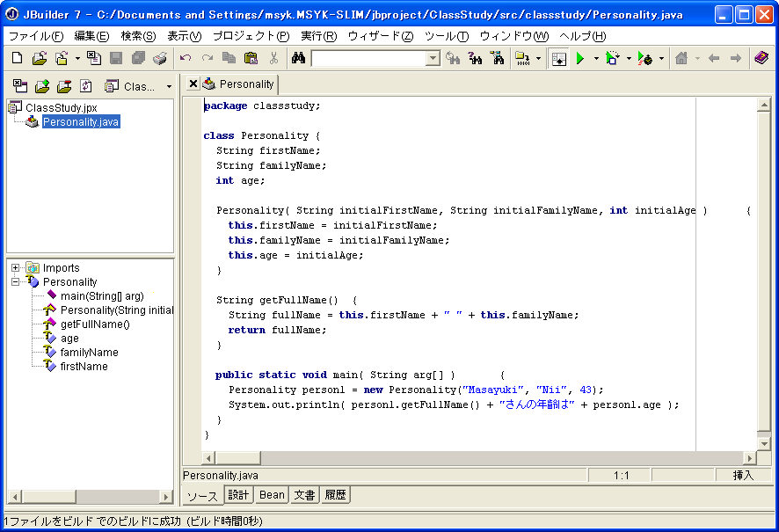This screenshot has width=779, height=532.
Task: Switch to the 履歴 tab
Action: point(335,495)
